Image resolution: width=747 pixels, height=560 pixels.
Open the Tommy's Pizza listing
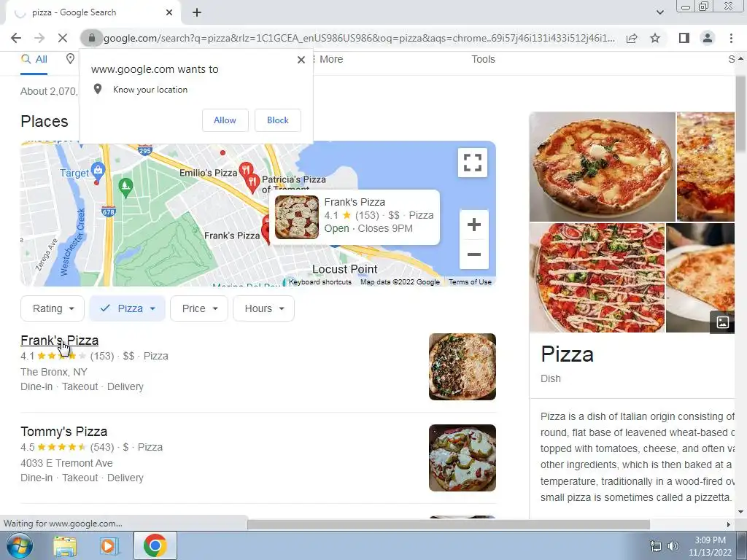64,432
